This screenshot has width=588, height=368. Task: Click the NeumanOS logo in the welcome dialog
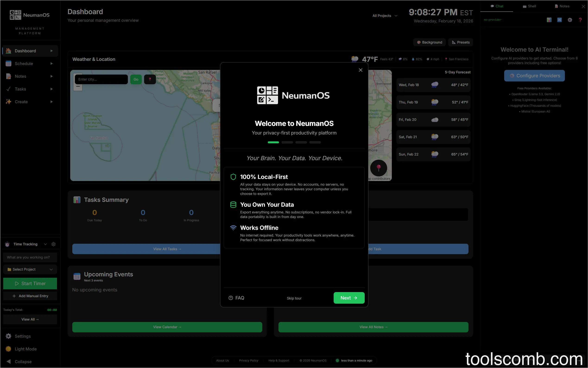coord(293,95)
